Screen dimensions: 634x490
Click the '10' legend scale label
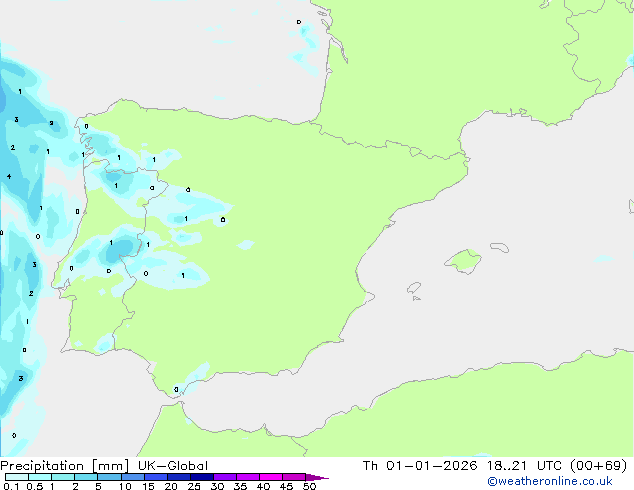pyautogui.click(x=125, y=486)
